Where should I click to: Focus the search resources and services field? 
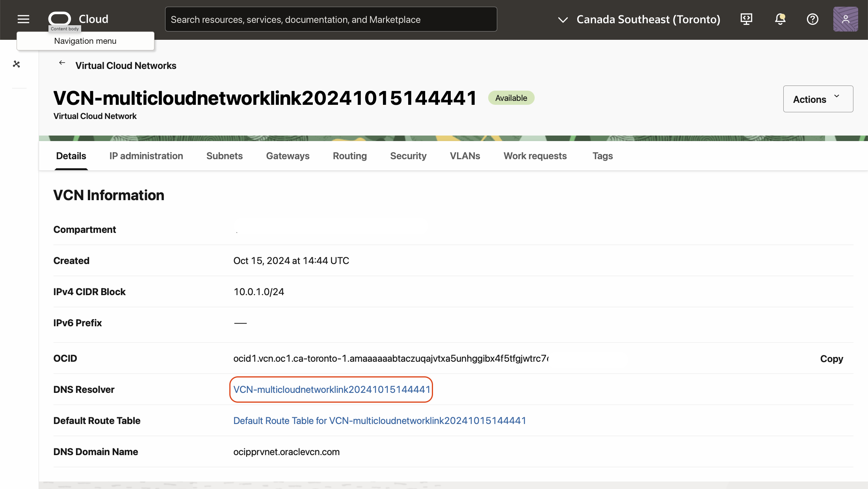pos(331,19)
